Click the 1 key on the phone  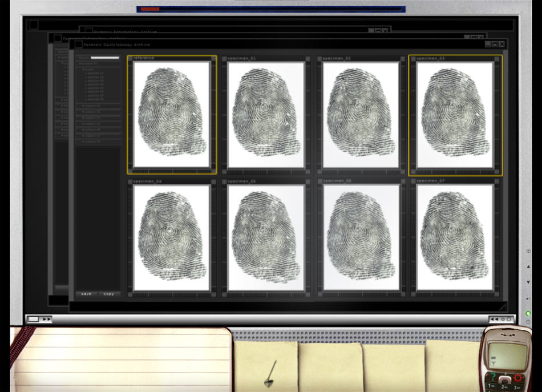[x=491, y=386]
